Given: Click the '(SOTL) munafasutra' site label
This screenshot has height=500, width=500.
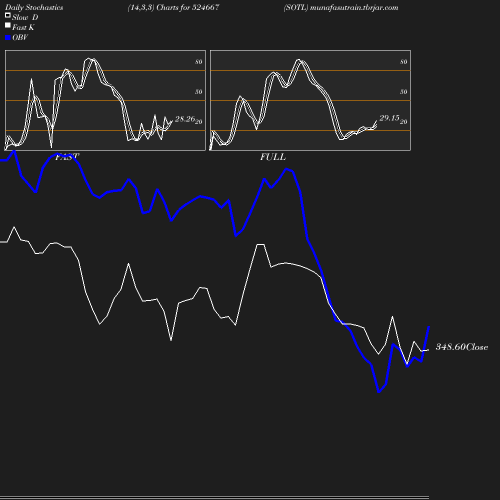Looking at the screenshot, I should [341, 8].
